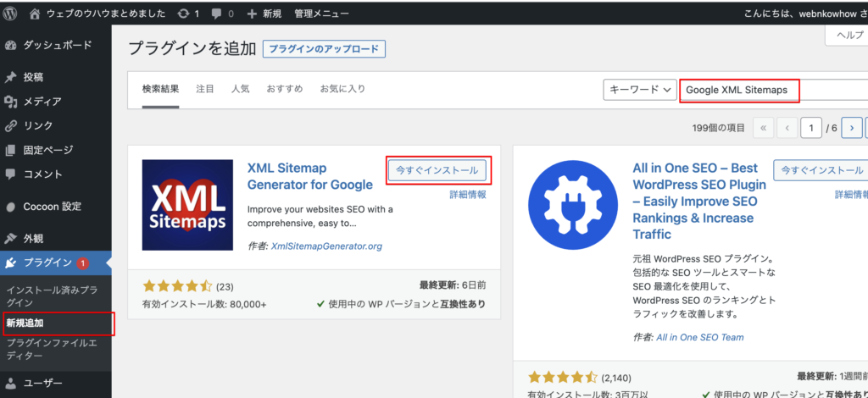The height and width of the screenshot is (398, 868).
Task: Open the updates icon showing 1
Action: click(183, 14)
